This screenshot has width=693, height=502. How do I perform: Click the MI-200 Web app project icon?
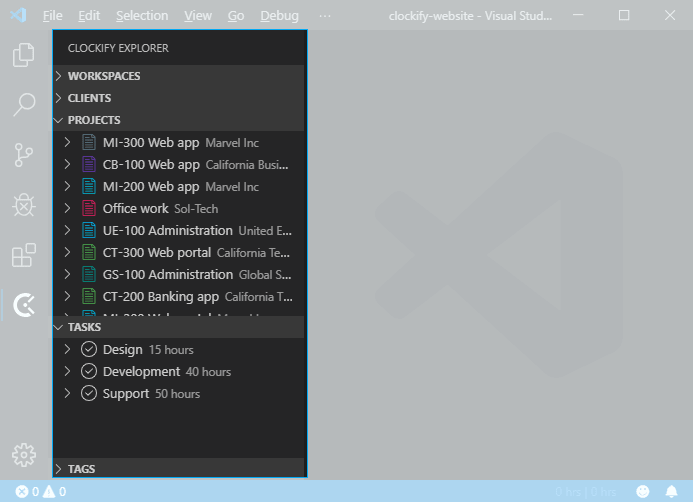89,186
